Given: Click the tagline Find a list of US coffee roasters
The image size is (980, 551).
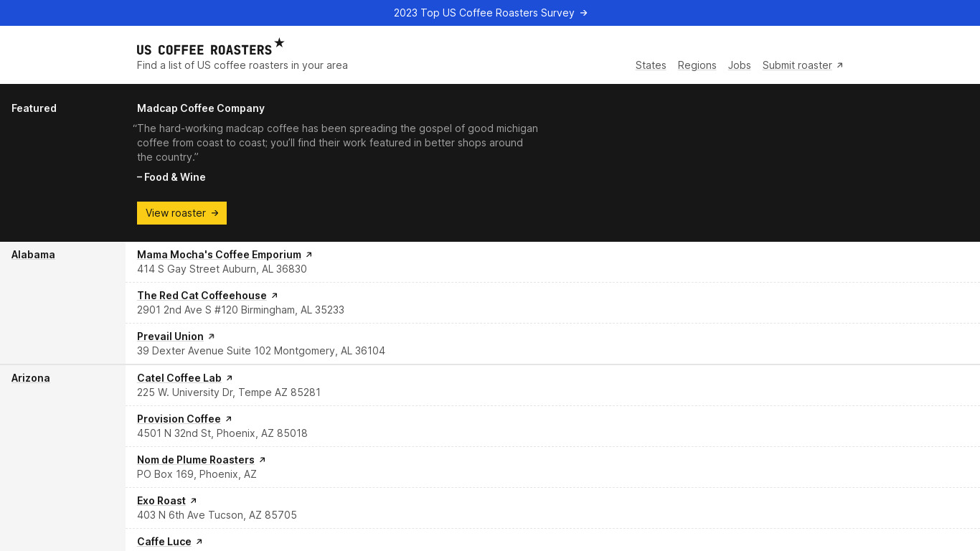Looking at the screenshot, I should tap(242, 65).
